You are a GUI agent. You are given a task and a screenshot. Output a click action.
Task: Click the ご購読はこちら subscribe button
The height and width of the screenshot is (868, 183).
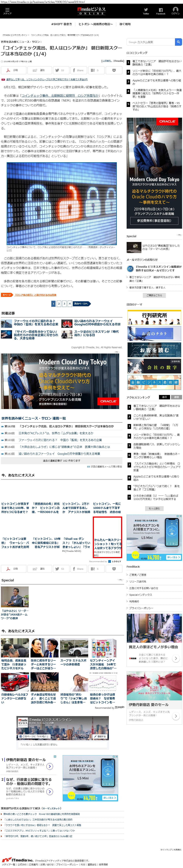[154, 295]
